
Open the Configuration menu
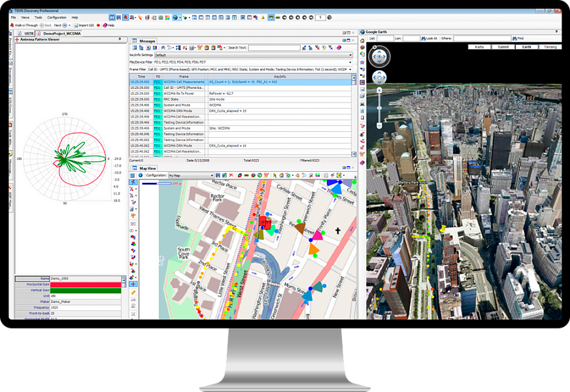tap(59, 18)
